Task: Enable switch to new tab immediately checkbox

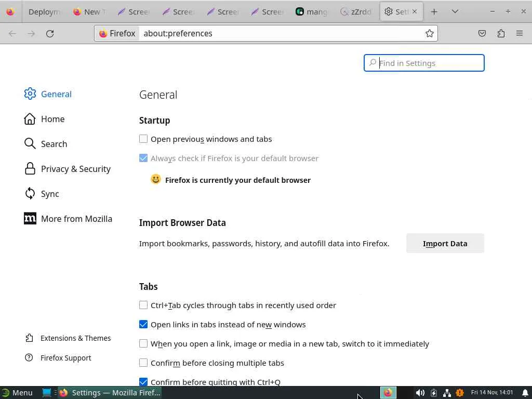Action: coord(143,344)
